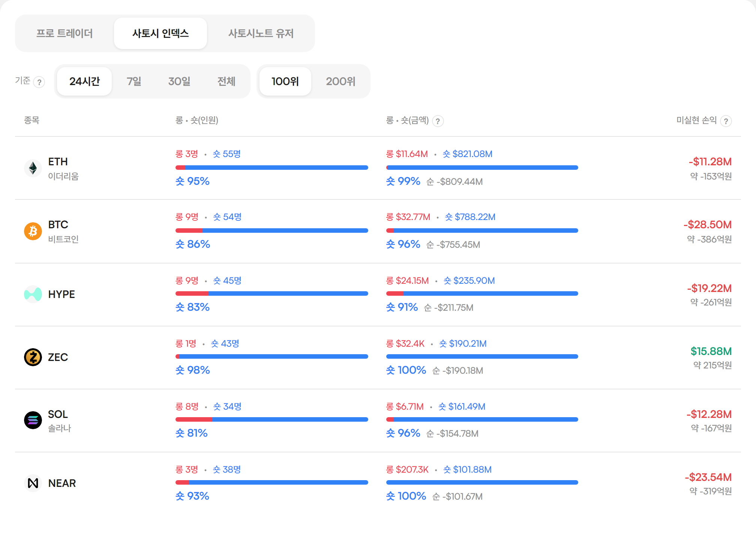The image size is (756, 533).
Task: Select the 7일 period option
Action: coord(134,81)
